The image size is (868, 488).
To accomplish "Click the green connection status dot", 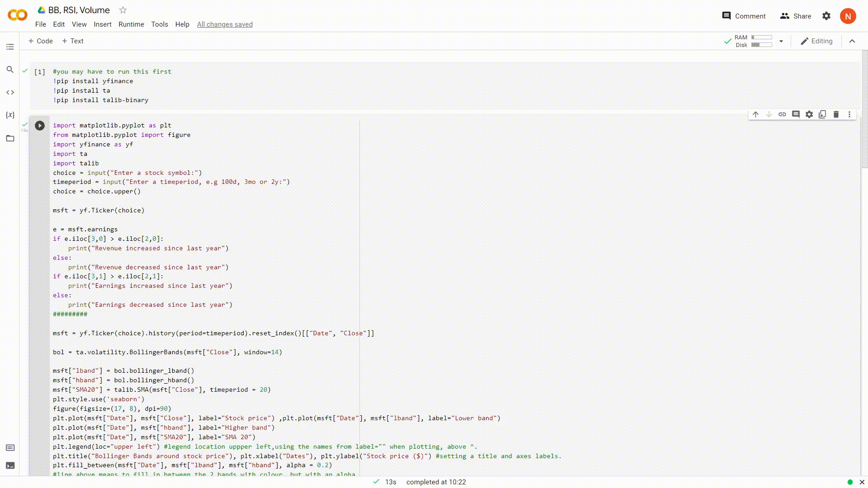I will point(850,482).
